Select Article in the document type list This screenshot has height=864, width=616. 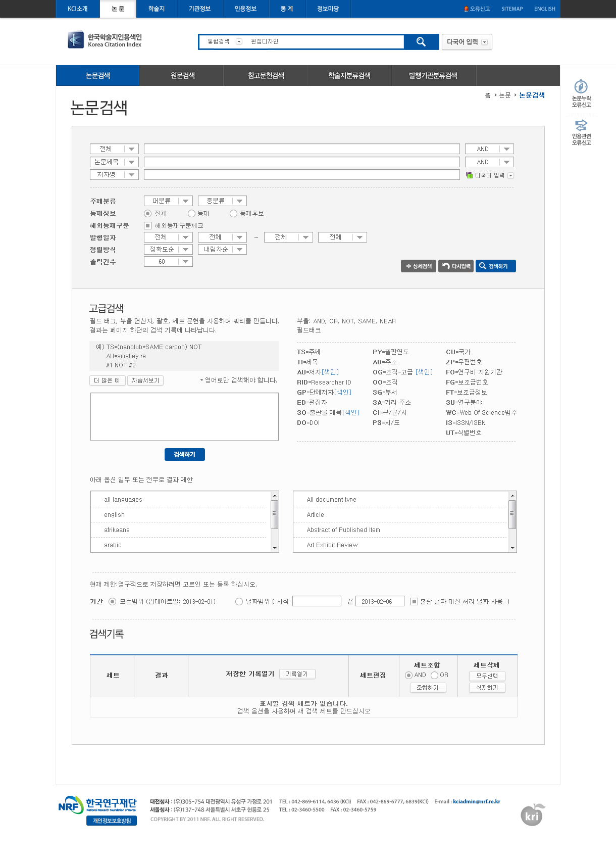pos(400,515)
